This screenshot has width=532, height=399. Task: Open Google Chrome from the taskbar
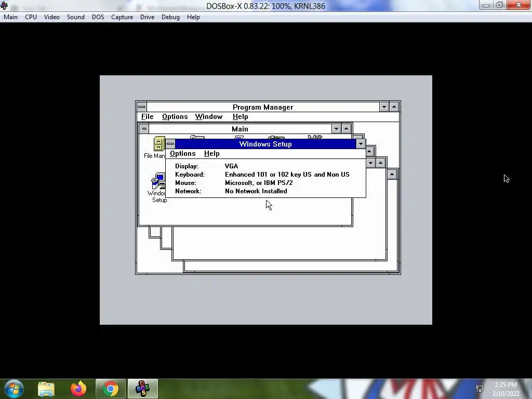point(110,389)
